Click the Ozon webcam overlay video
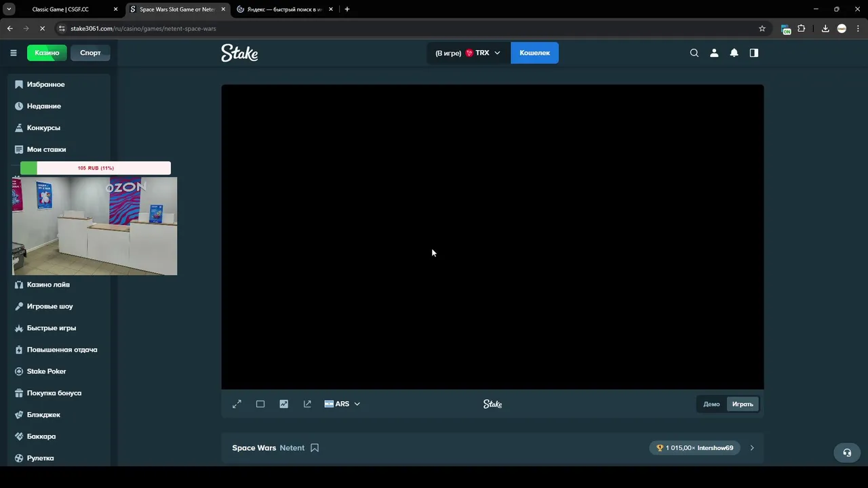The height and width of the screenshot is (488, 868). (94, 226)
